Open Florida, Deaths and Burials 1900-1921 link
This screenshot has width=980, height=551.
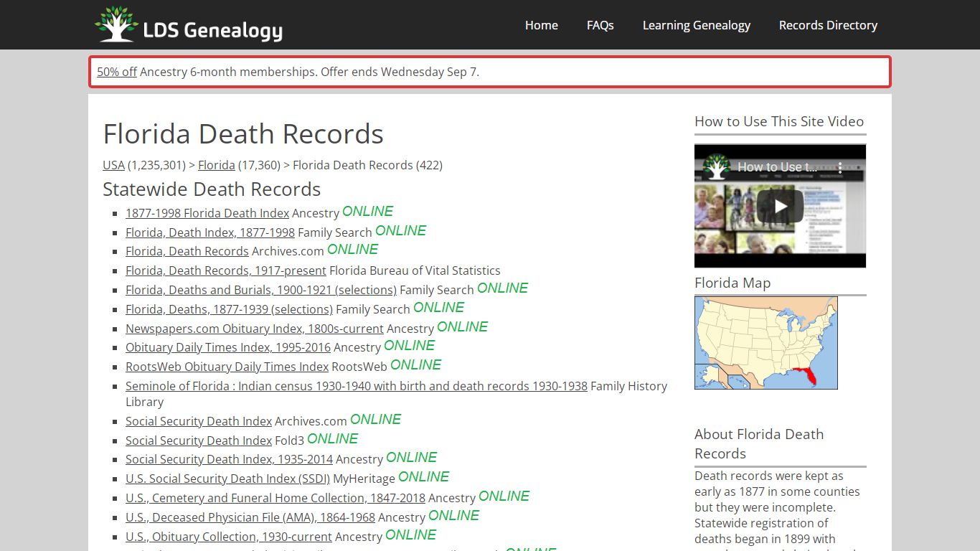tap(261, 290)
